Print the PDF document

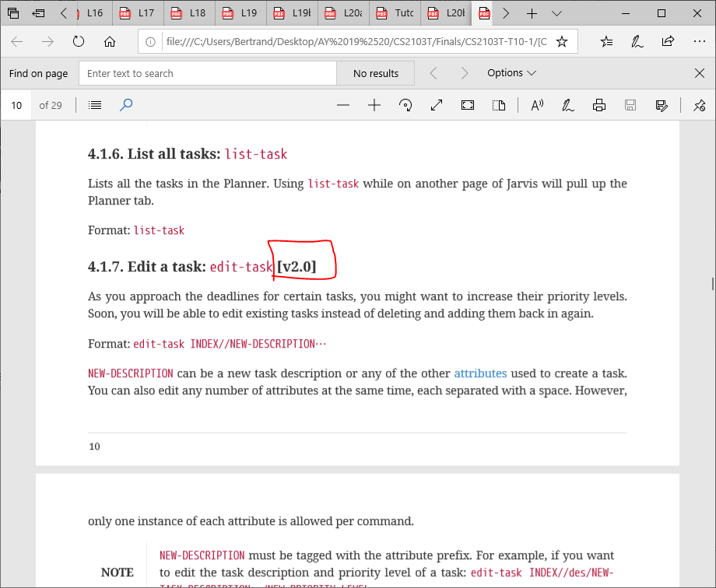tap(599, 106)
